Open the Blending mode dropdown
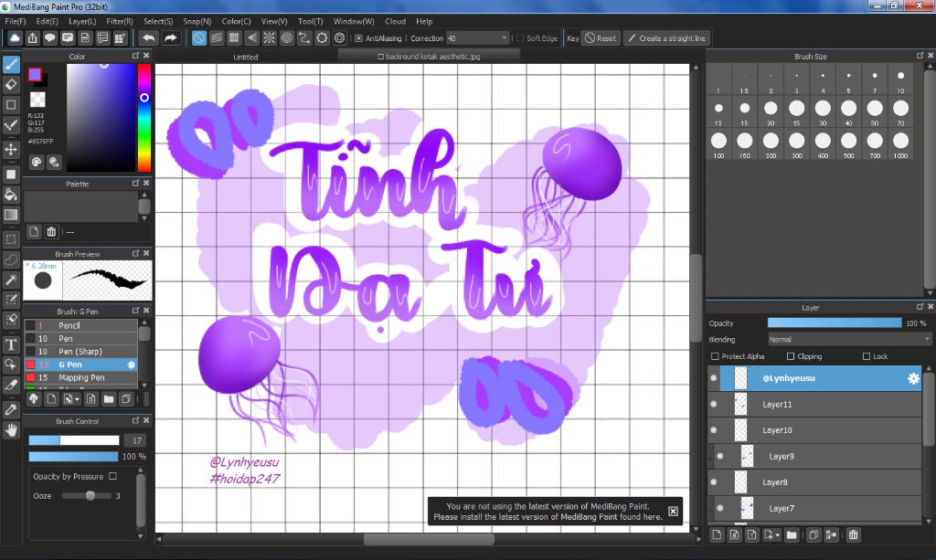936x560 pixels. pyautogui.click(x=849, y=339)
